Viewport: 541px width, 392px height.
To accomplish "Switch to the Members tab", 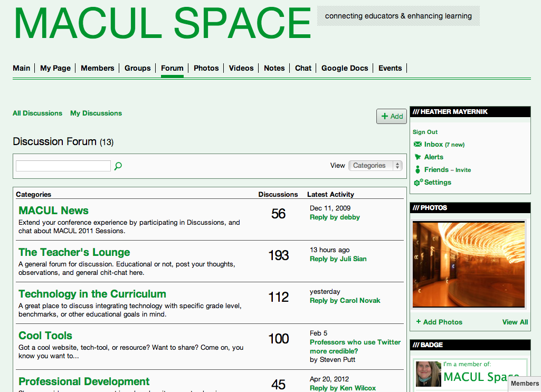I will coord(97,68).
